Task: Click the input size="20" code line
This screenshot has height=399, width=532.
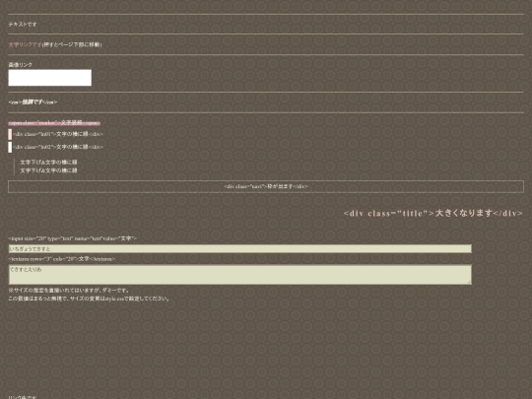Action: pos(73,238)
